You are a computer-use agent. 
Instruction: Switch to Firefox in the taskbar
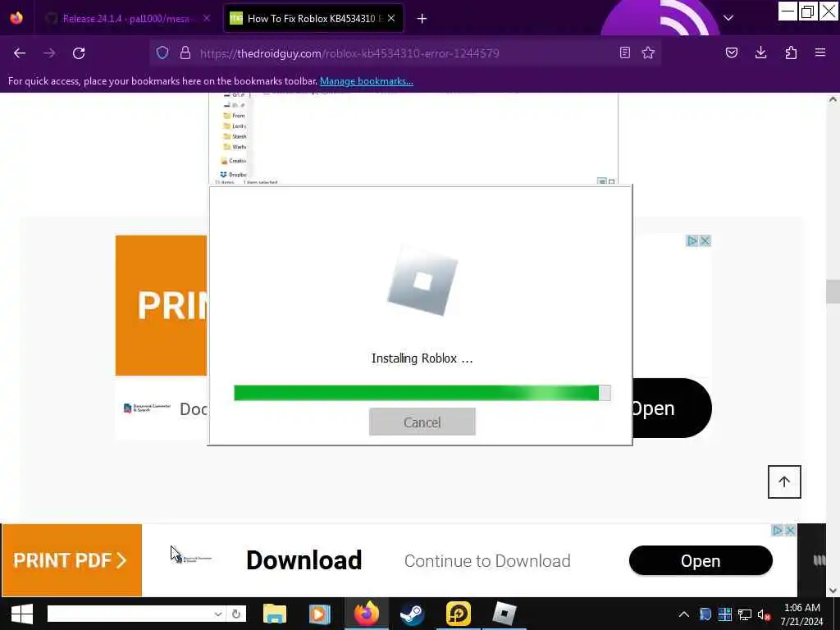pyautogui.click(x=367, y=614)
